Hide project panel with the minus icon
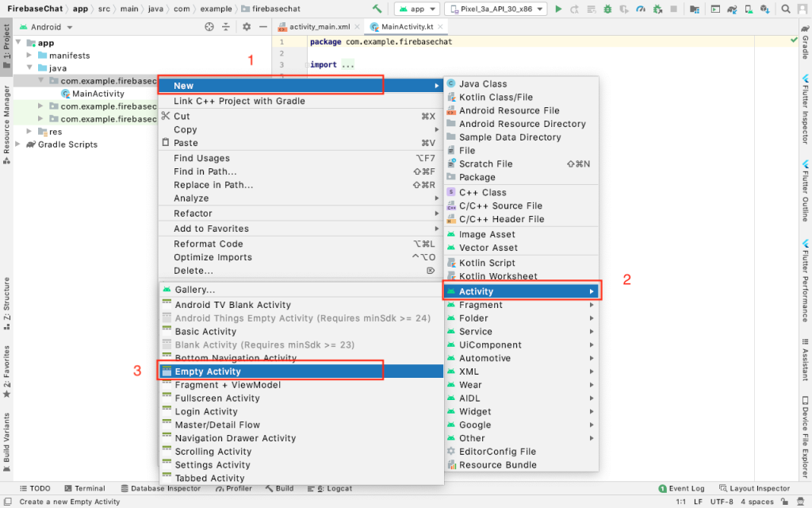812x508 pixels. point(263,26)
